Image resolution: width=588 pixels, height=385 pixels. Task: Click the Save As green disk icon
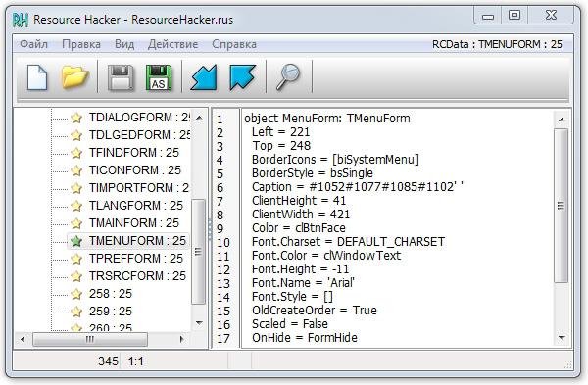159,77
